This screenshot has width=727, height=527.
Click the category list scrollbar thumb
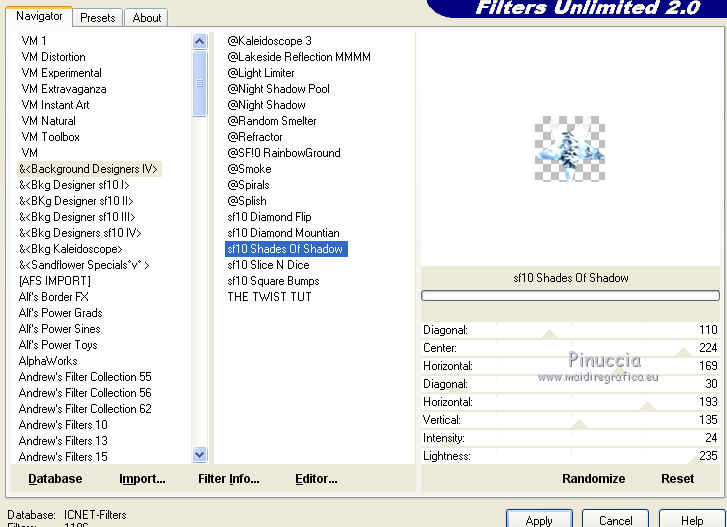click(199, 83)
